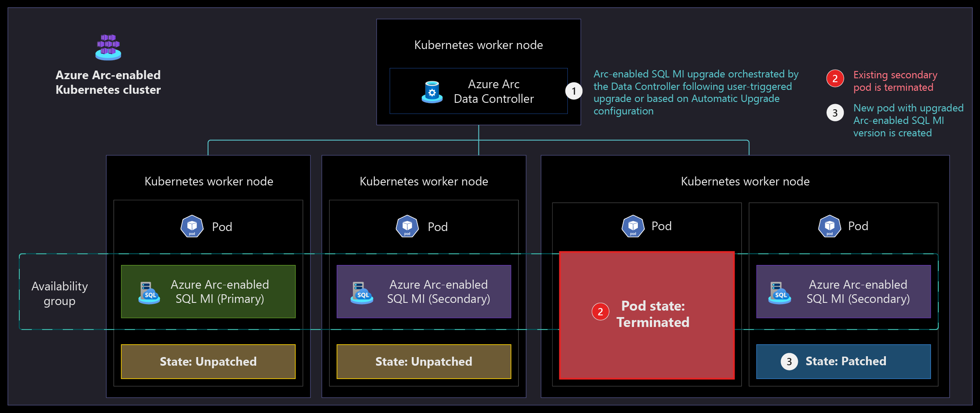Click the Azure Arc Data Controller icon
Image resolution: width=980 pixels, height=413 pixels.
(432, 92)
